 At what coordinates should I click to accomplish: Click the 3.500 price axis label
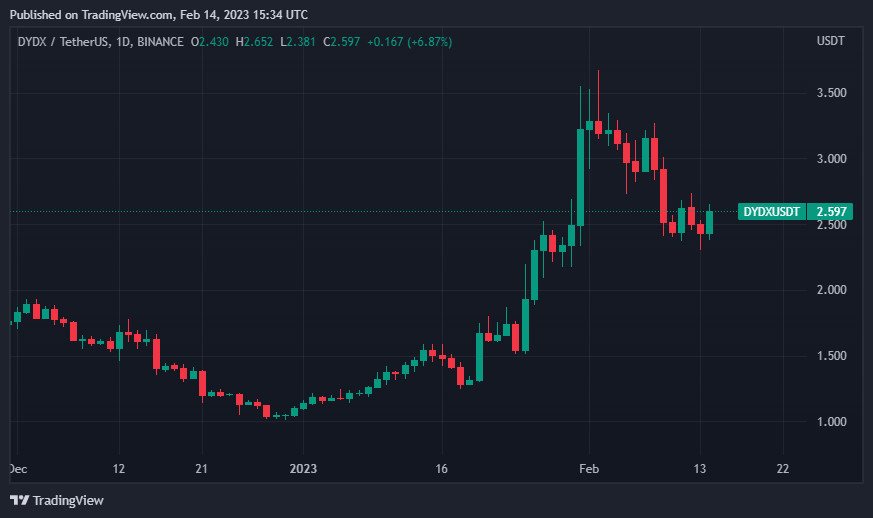831,93
